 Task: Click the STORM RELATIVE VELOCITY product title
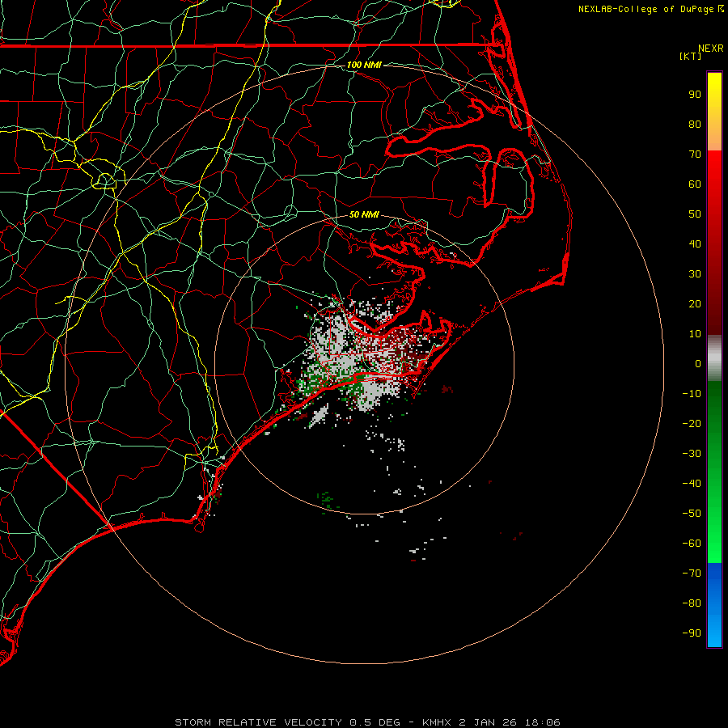click(258, 722)
